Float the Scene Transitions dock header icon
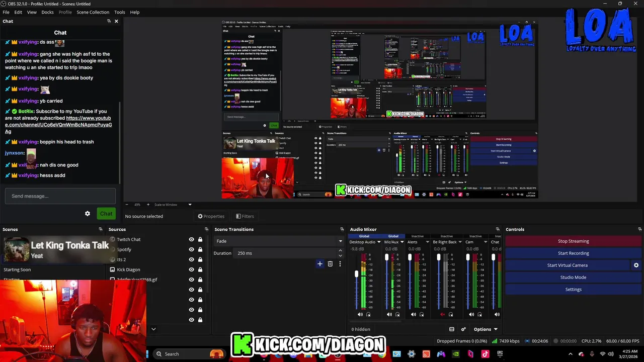644x362 pixels. click(x=342, y=229)
